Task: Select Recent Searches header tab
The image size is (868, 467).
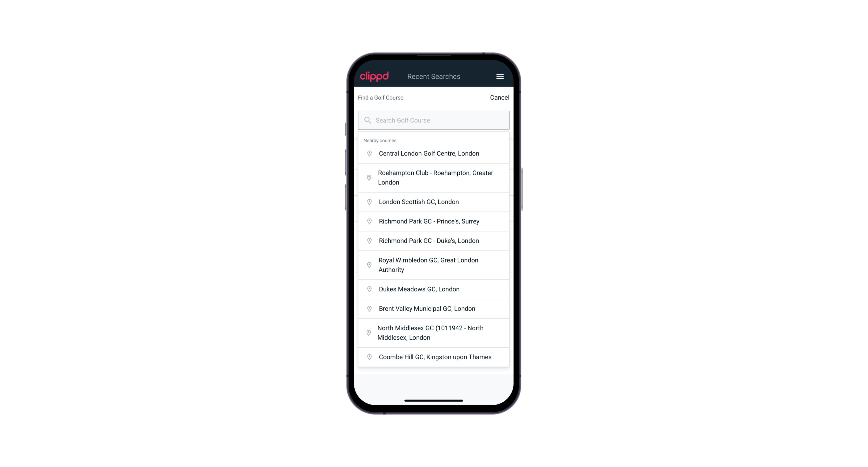Action: (434, 76)
